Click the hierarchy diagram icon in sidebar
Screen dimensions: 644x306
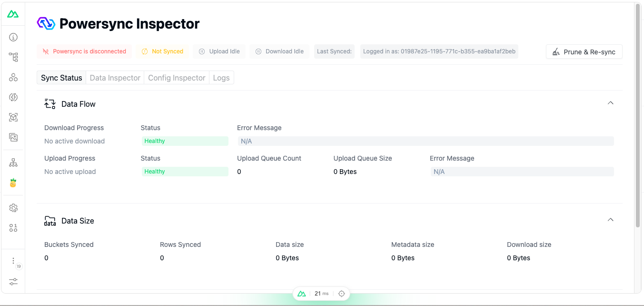click(x=13, y=163)
